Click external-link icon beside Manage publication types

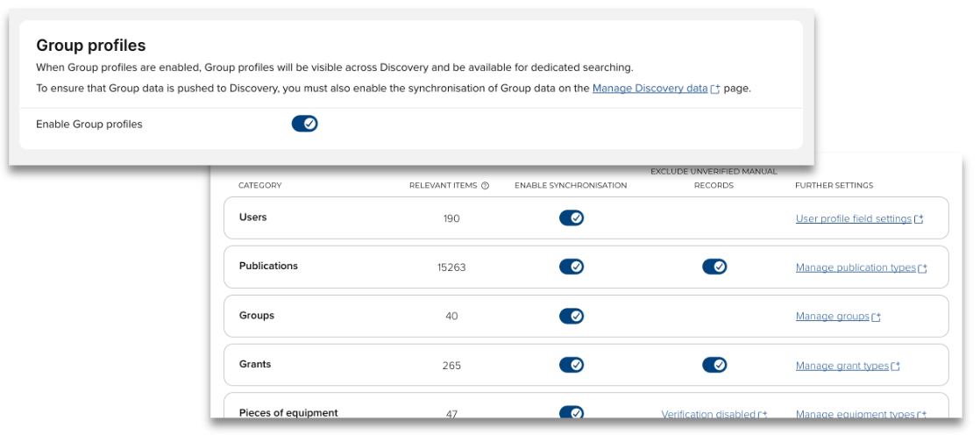tap(922, 268)
